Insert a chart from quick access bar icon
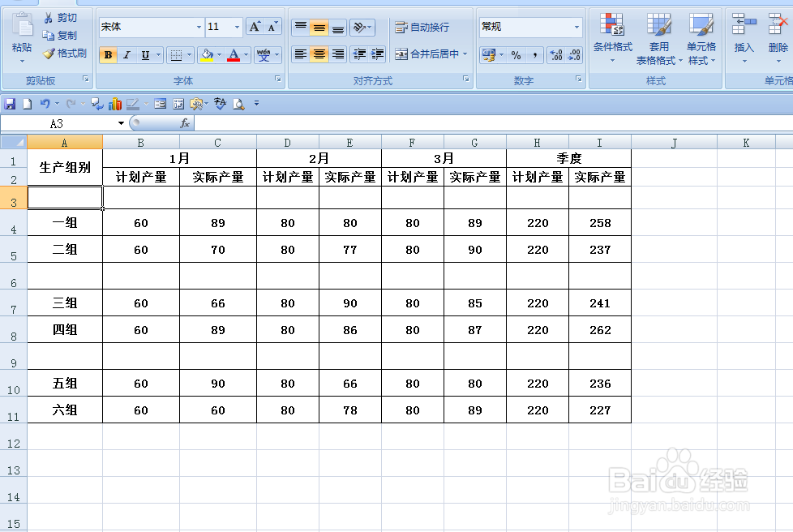Image resolution: width=793 pixels, height=532 pixels. tap(115, 104)
